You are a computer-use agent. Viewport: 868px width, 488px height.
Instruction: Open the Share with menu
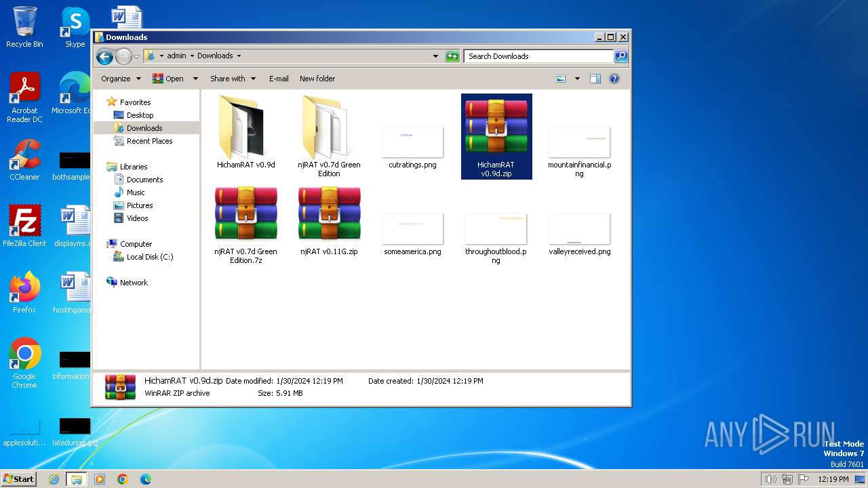[233, 79]
